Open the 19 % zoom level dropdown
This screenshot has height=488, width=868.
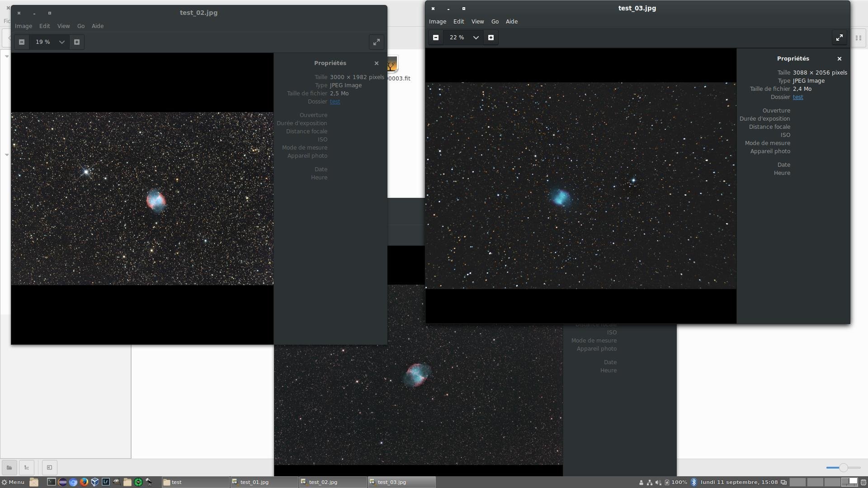tap(61, 42)
